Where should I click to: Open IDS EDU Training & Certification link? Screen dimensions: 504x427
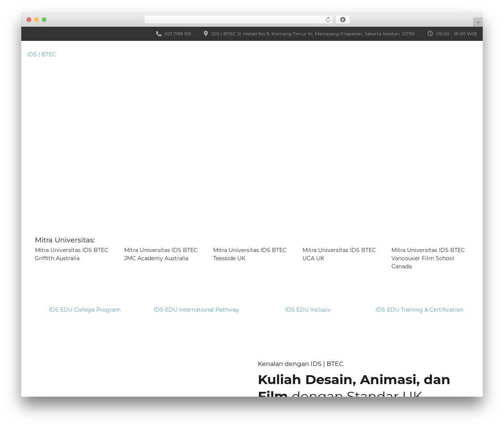[419, 310]
